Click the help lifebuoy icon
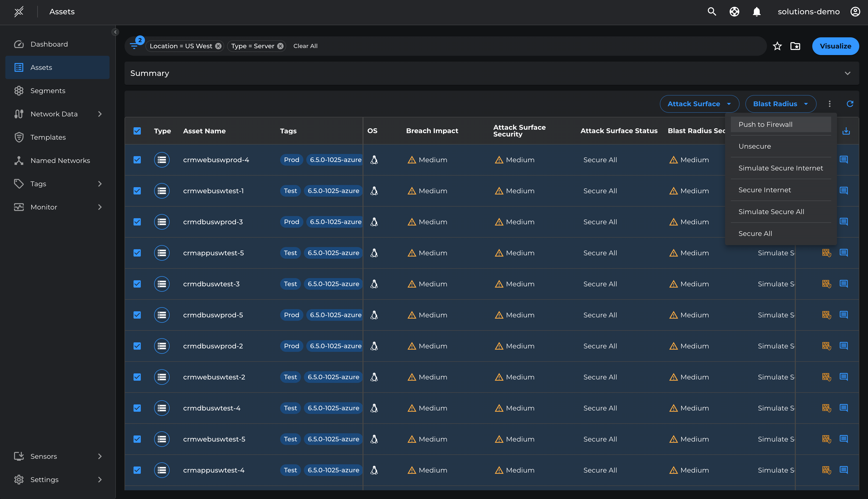Screen dimensions: 868x499 734,12
